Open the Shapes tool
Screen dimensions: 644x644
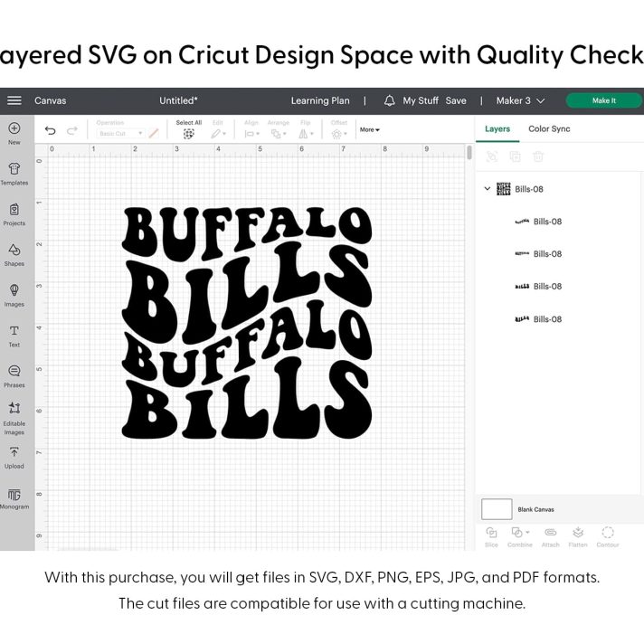pos(14,255)
